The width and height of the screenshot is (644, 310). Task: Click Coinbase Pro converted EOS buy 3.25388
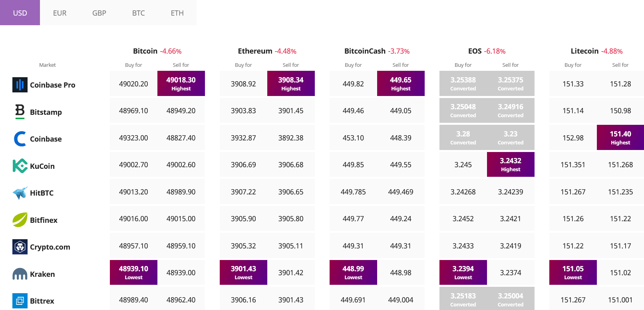[463, 83]
